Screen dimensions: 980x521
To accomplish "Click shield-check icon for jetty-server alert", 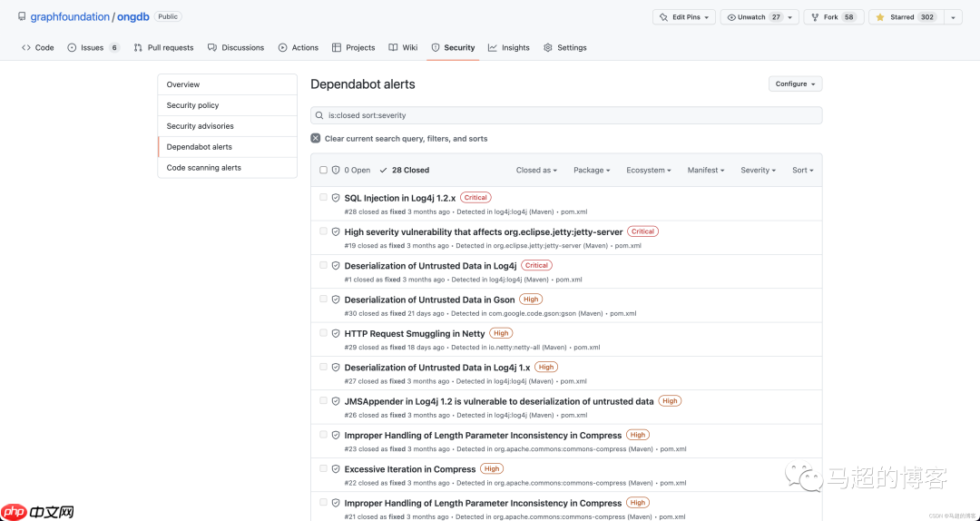I will click(x=336, y=231).
